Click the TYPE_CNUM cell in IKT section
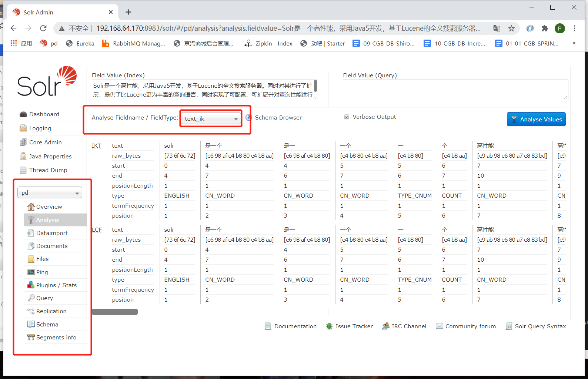 click(415, 196)
